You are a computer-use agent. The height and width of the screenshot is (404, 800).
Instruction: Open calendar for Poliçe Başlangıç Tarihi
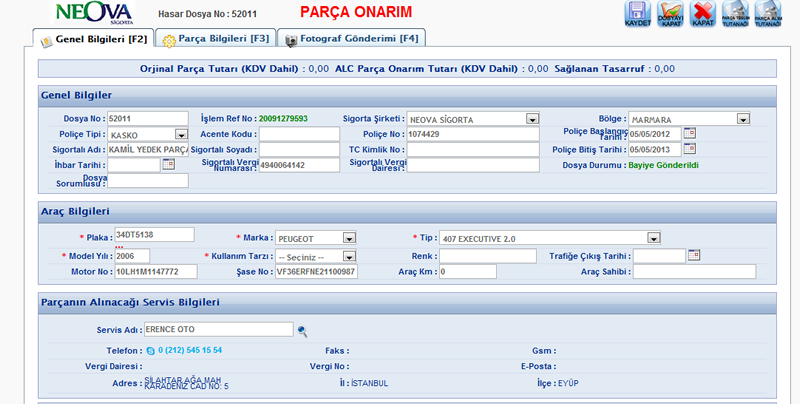pos(689,134)
